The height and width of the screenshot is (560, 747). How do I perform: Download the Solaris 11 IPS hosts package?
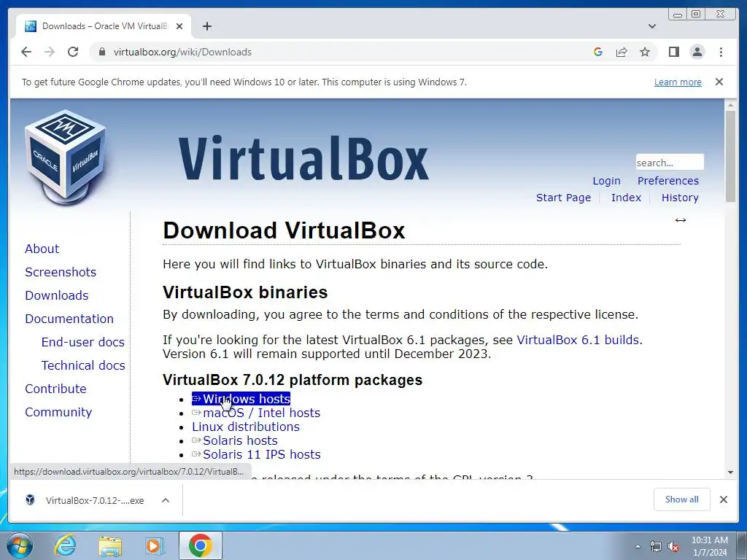pyautogui.click(x=256, y=454)
